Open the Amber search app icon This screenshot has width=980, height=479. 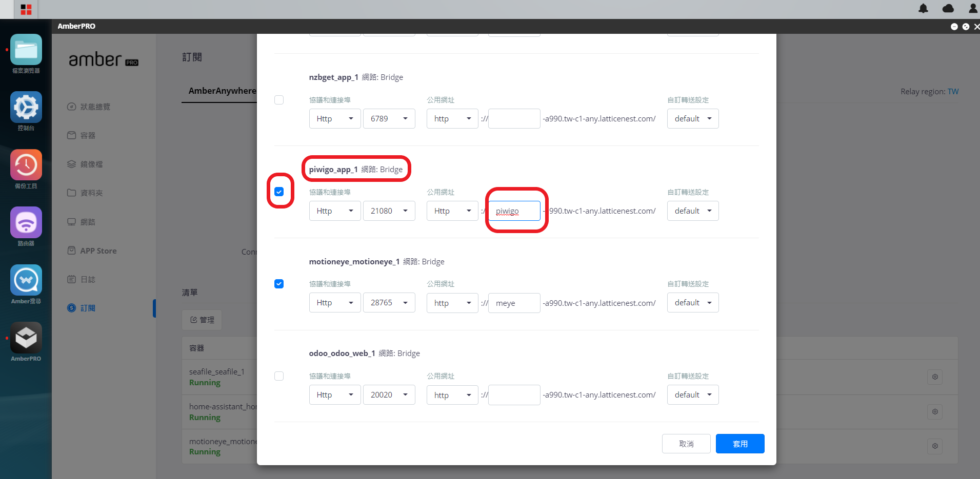pyautogui.click(x=26, y=280)
